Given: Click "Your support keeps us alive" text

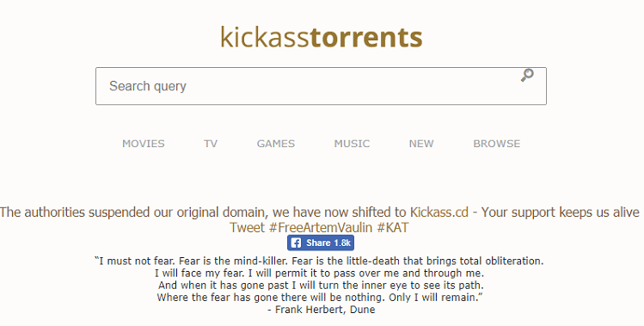Looking at the screenshot, I should point(561,212).
